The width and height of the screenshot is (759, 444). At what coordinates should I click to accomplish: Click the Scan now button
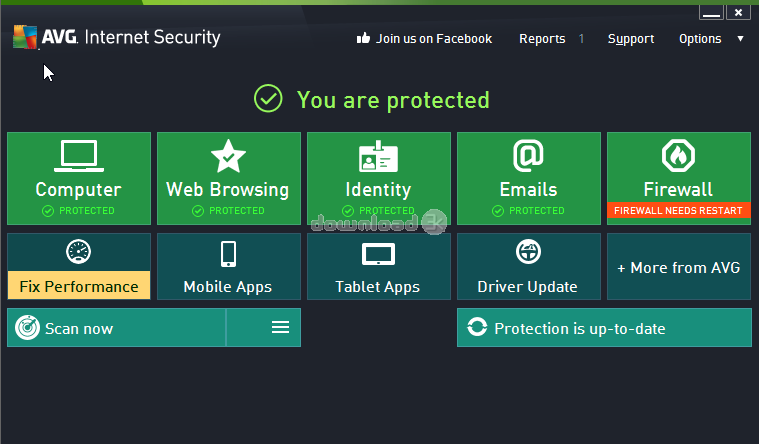pyautogui.click(x=117, y=328)
